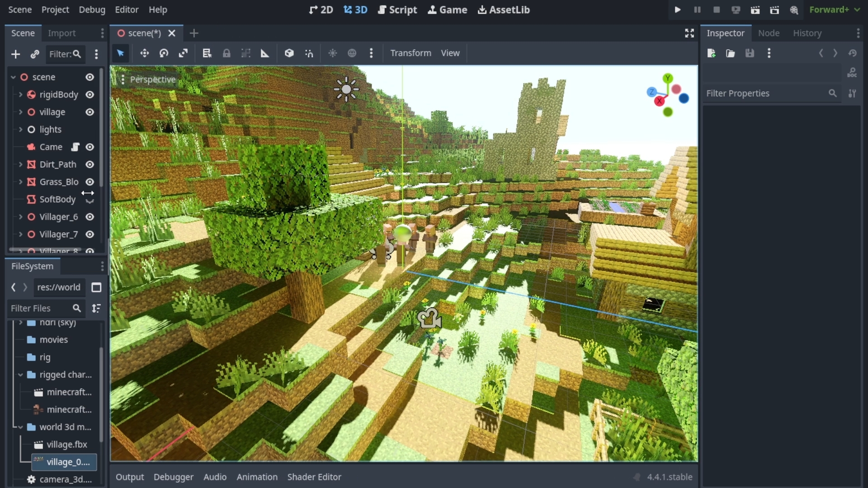Open Inspector extra resource options

click(769, 53)
